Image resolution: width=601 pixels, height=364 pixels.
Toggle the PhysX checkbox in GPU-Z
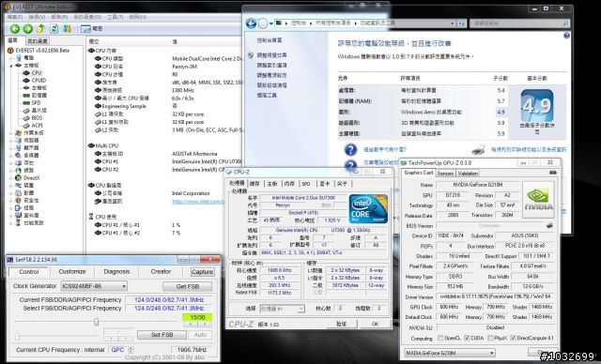490,338
